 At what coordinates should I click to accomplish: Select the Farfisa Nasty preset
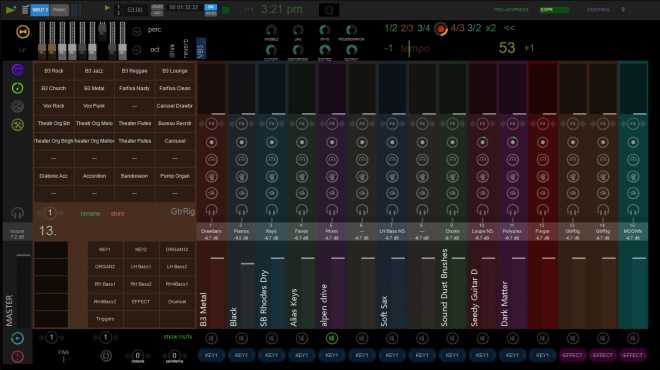click(134, 88)
